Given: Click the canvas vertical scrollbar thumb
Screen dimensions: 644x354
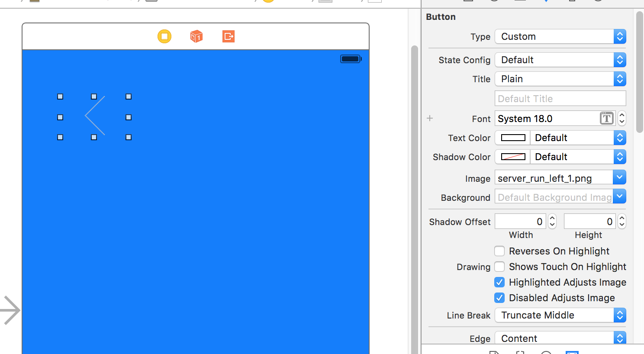Looking at the screenshot, I should (x=414, y=199).
